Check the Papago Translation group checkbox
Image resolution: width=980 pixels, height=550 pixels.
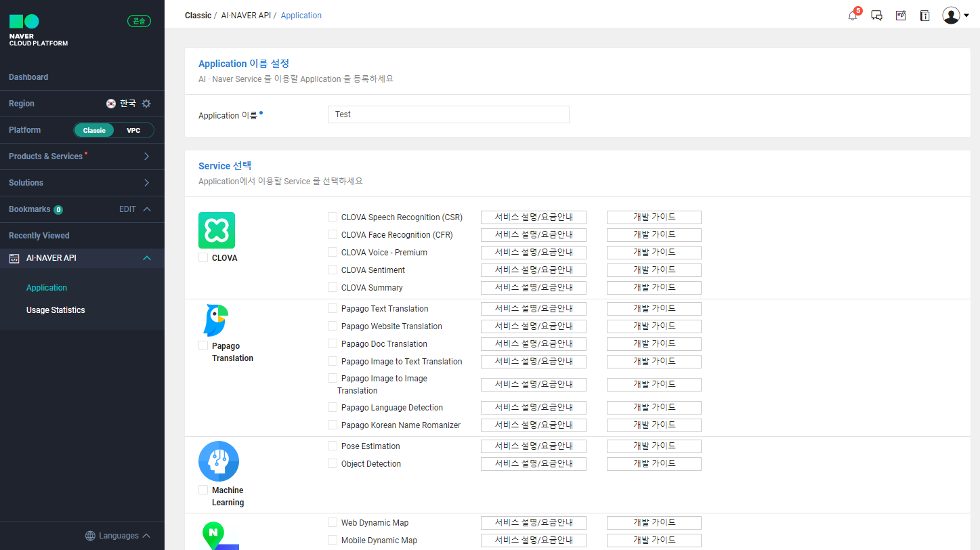(x=203, y=345)
